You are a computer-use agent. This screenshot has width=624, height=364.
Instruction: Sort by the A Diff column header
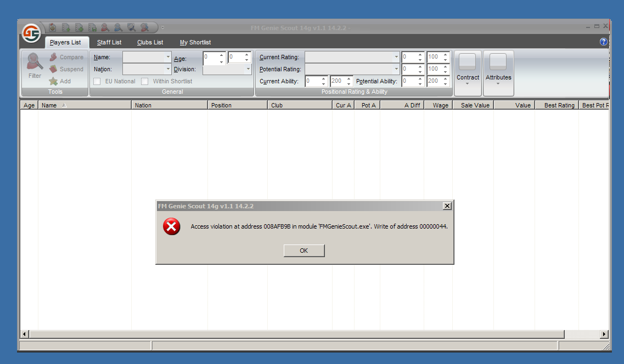point(402,105)
